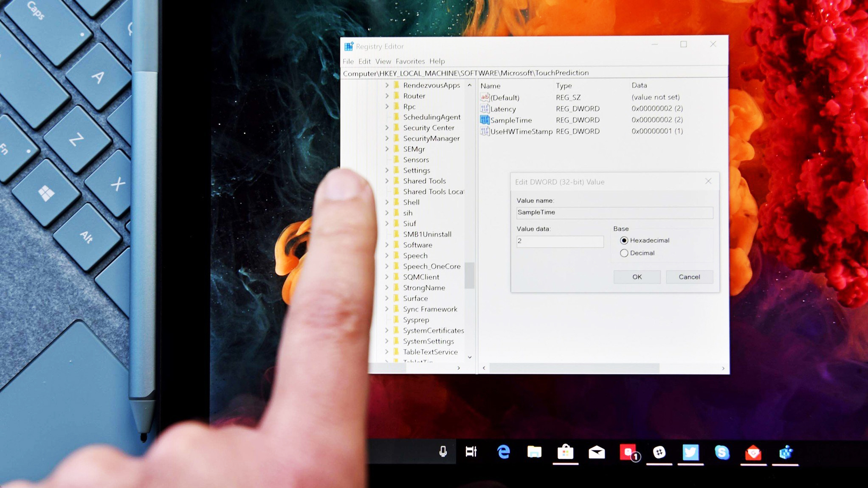Expand the Speech_OneCore key
The image size is (868, 488).
[387, 266]
